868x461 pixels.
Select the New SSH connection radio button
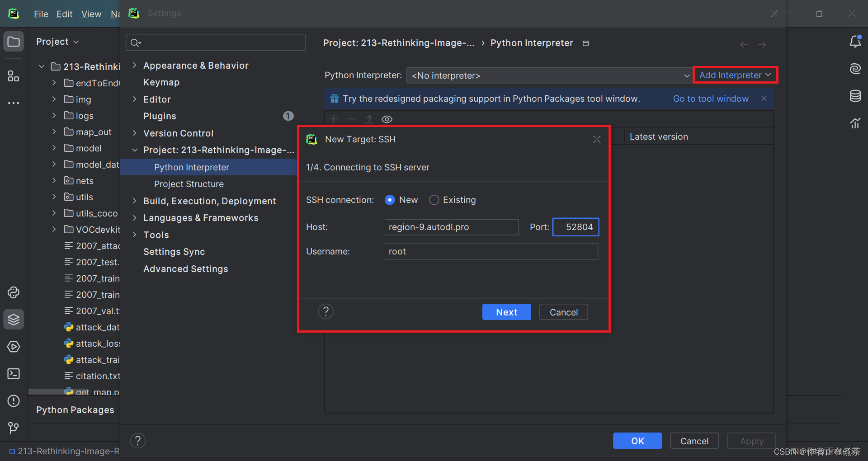point(390,200)
